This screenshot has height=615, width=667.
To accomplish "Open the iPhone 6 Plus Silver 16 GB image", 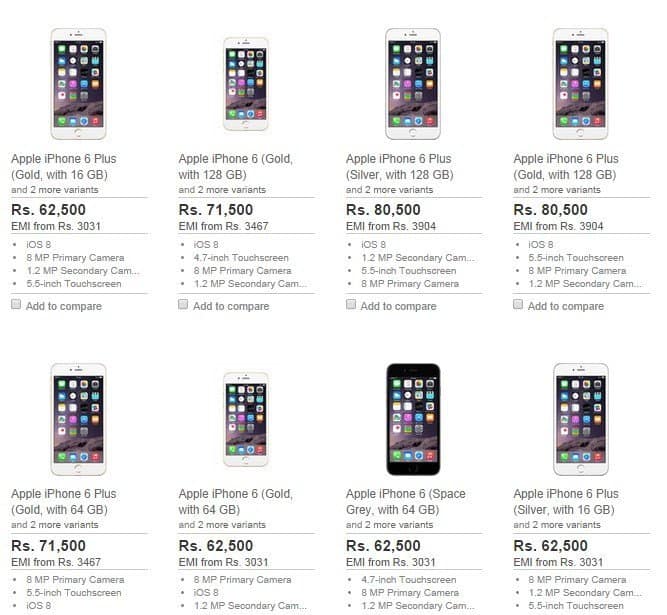I will [580, 419].
